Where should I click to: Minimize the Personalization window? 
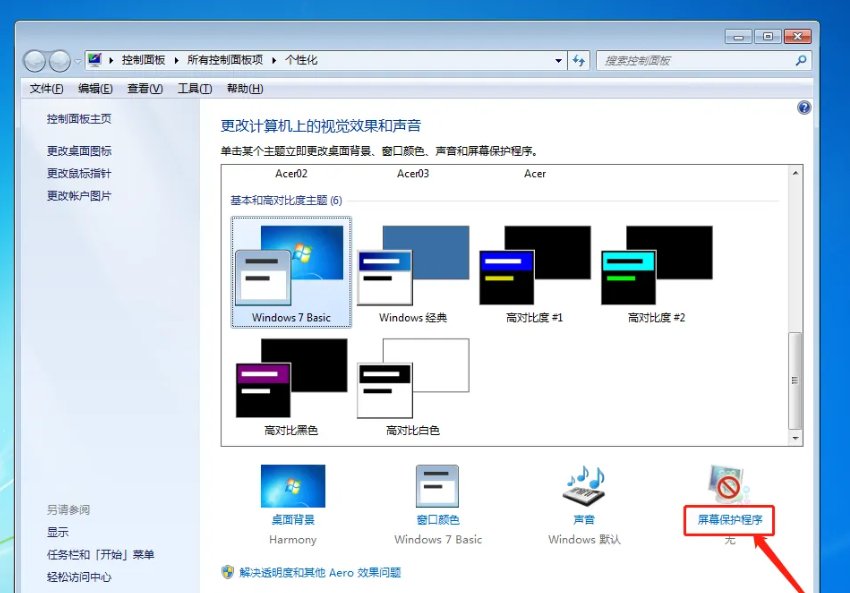coord(738,36)
